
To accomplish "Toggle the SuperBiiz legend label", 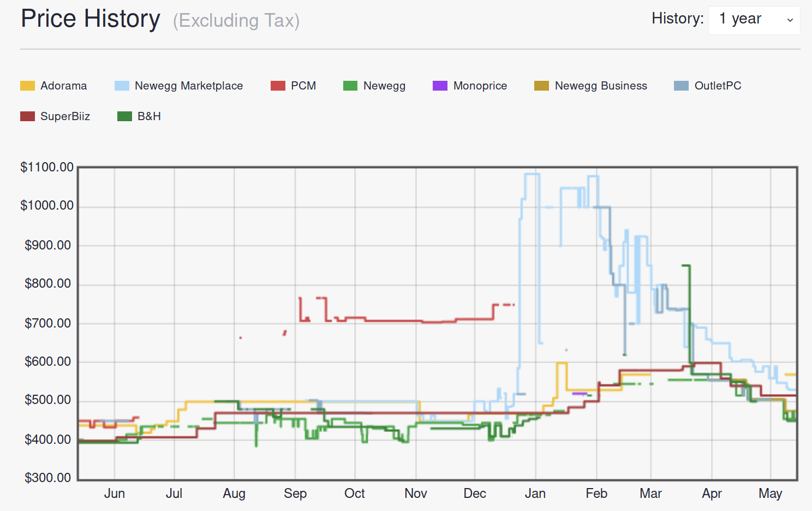I will 65,116.
